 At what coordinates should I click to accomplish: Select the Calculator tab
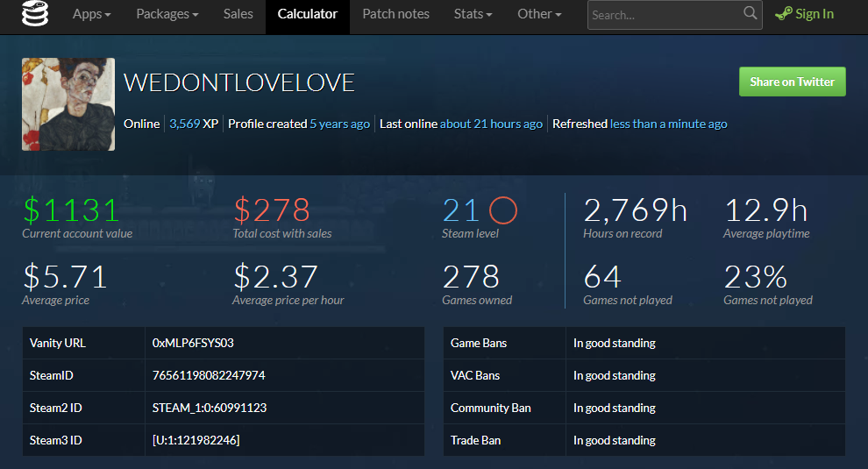coord(307,17)
